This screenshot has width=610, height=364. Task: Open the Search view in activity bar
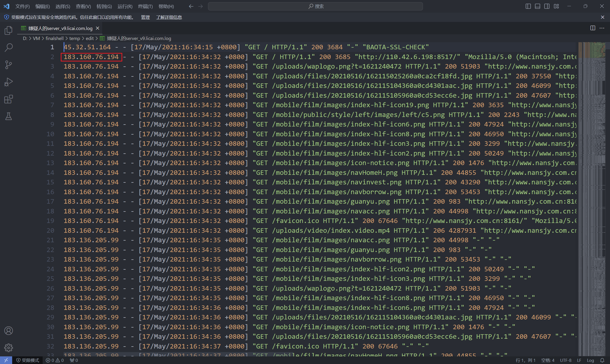click(x=9, y=48)
